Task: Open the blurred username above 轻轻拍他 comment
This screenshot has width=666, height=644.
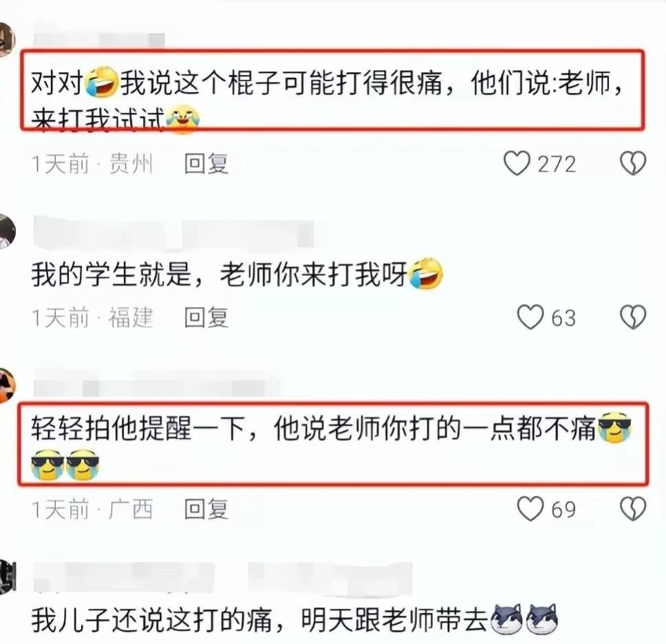Action: click(x=156, y=385)
